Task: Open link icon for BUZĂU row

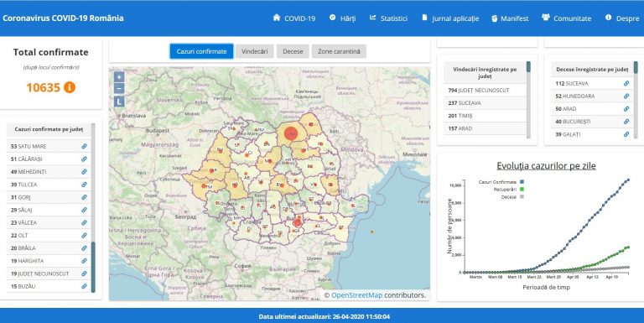Action: pyautogui.click(x=84, y=286)
